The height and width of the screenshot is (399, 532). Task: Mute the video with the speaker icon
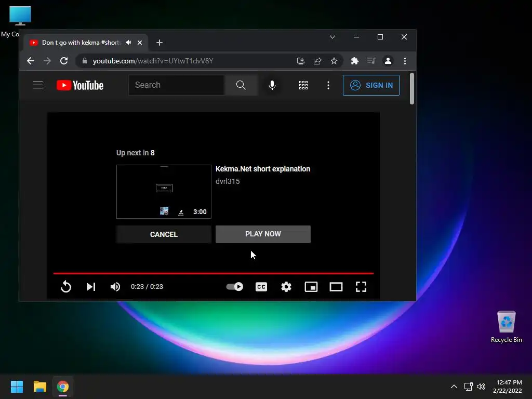pyautogui.click(x=115, y=287)
